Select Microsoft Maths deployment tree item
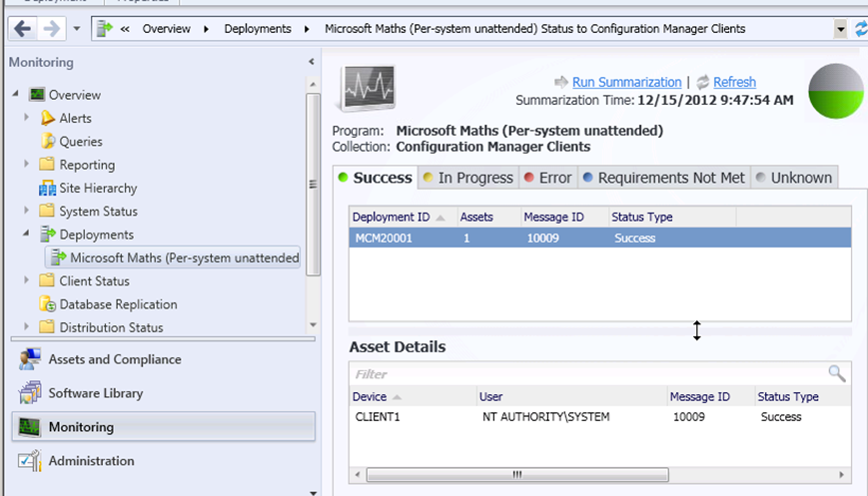Screen dimensions: 868x496 pos(173,257)
